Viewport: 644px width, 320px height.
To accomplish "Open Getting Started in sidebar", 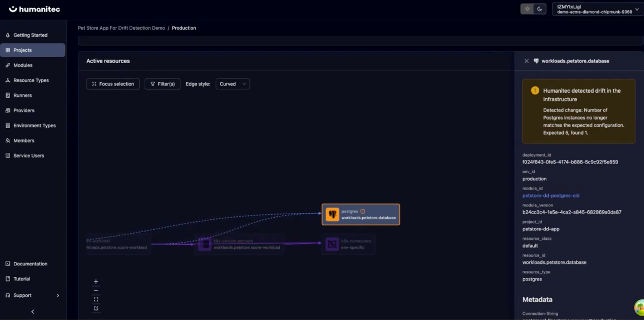I will (33, 35).
